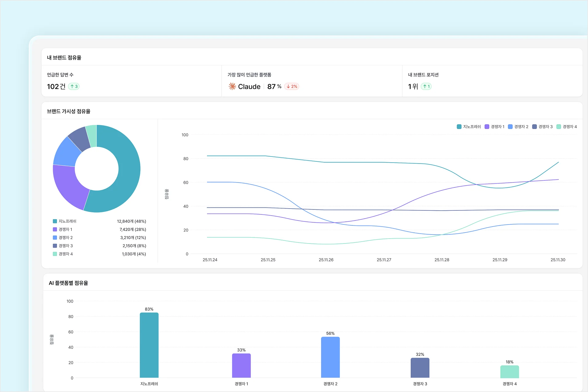Click the 내 브랜드 점유율 section heading
The width and height of the screenshot is (588, 392).
(x=64, y=58)
